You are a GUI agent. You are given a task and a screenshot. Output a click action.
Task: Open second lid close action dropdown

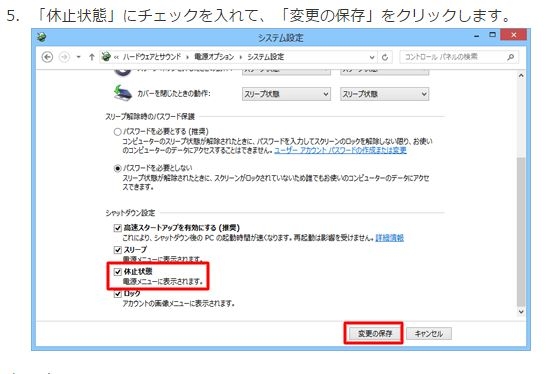pyautogui.click(x=384, y=94)
